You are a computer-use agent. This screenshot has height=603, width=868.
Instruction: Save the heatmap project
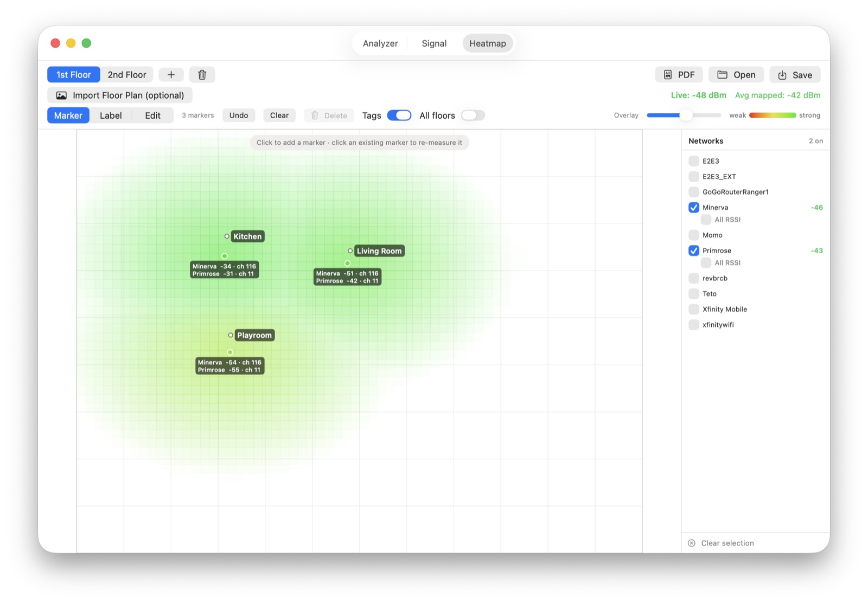coord(795,75)
